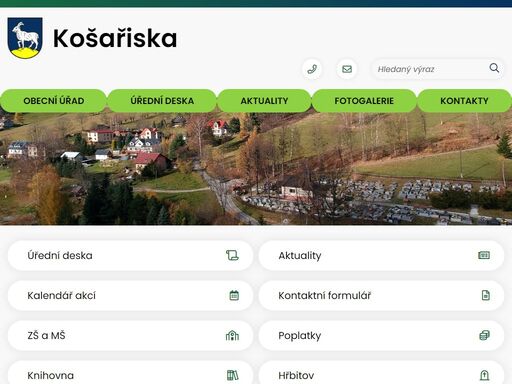Click the document icon beside Kontaktní formulář

pyautogui.click(x=486, y=295)
